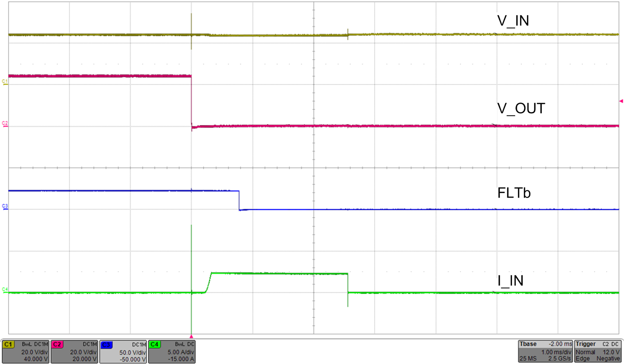Viewport: 624px width, 364px height.
Task: Select the V_IN trace label
Action: (513, 21)
